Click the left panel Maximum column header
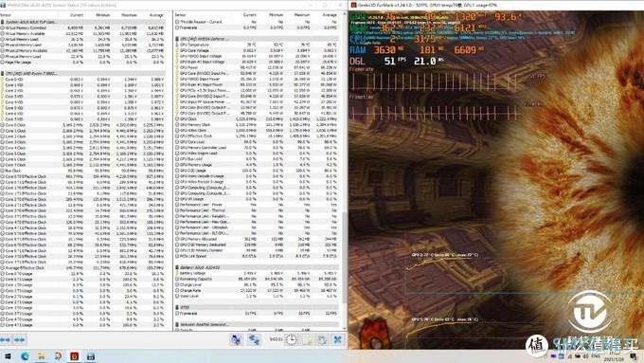Viewport: 644px width, 363px height. click(x=129, y=15)
